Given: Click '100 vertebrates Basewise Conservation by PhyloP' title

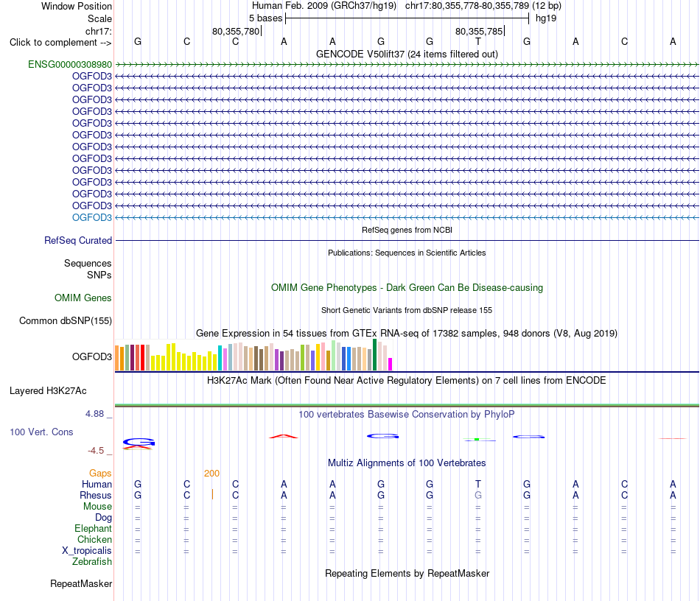Looking at the screenshot, I should click(407, 415).
